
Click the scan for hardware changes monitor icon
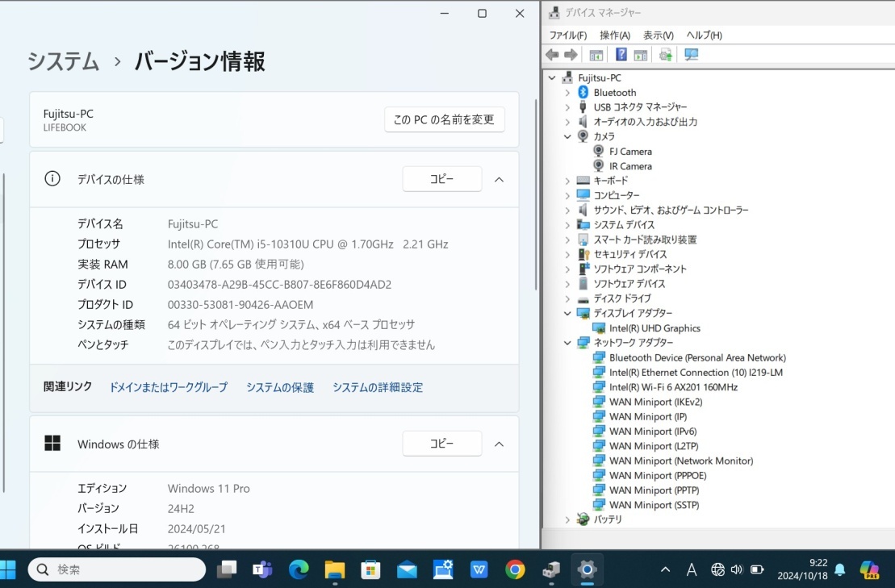(x=692, y=55)
